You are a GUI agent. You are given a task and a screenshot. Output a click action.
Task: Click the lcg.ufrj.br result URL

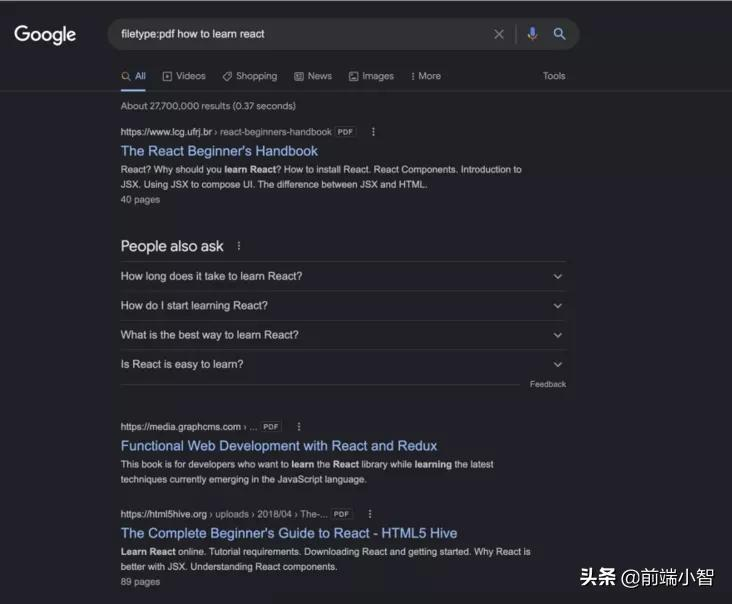[226, 132]
